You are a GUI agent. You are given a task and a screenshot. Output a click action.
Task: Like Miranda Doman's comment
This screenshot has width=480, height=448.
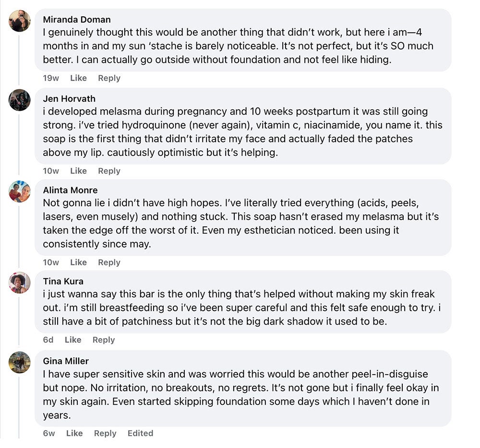click(x=78, y=78)
